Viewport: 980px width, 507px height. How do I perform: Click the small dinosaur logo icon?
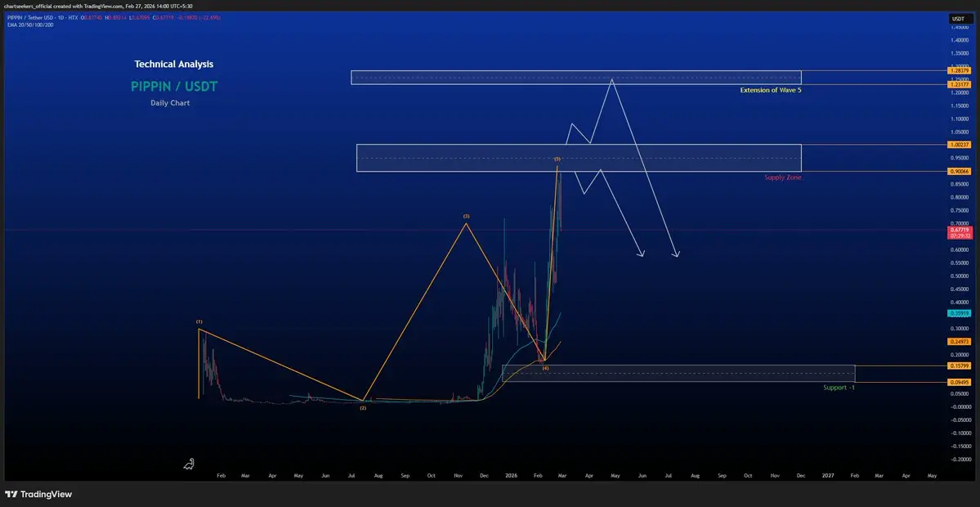(190, 463)
